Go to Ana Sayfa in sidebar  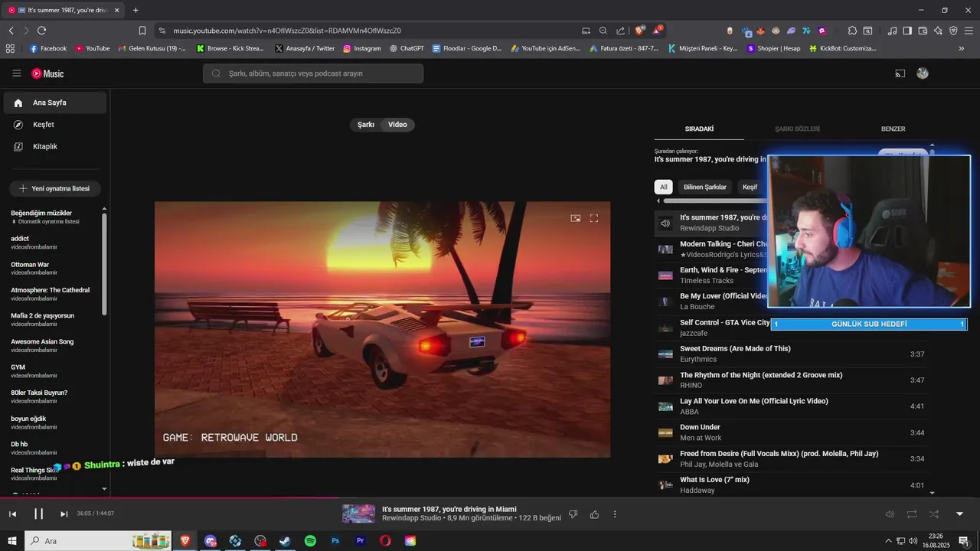point(54,103)
